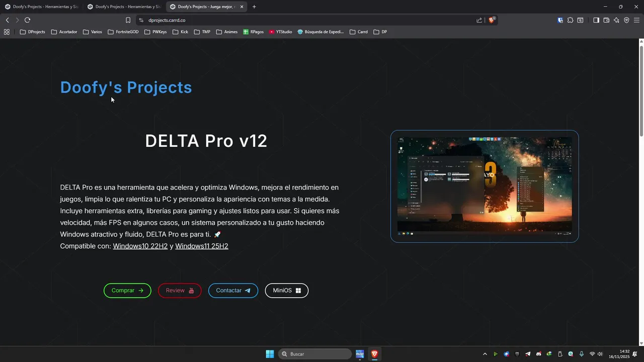Viewport: 644px width, 362px height.
Task: Open the Bitwarden extension icon
Action: tap(560, 20)
